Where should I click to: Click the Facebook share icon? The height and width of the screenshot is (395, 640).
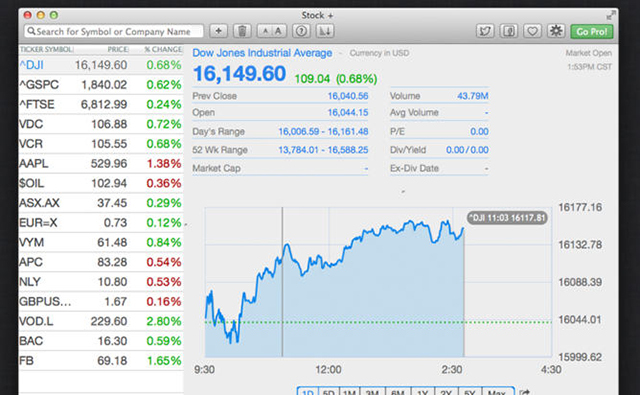[x=509, y=31]
